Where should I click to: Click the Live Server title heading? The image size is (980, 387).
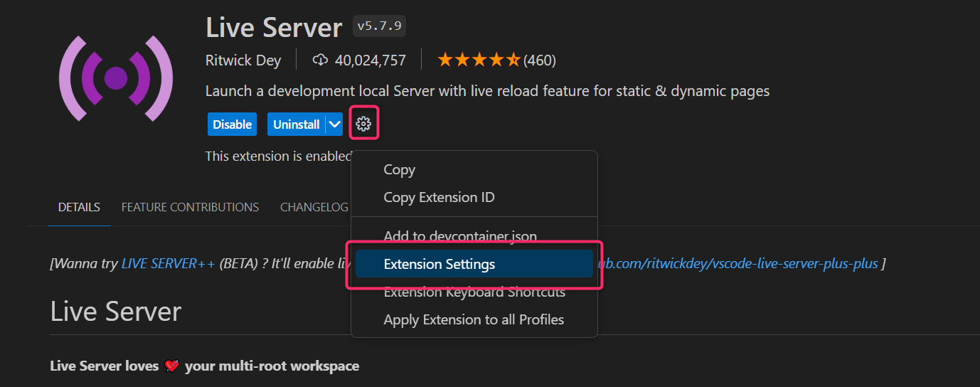[x=274, y=27]
